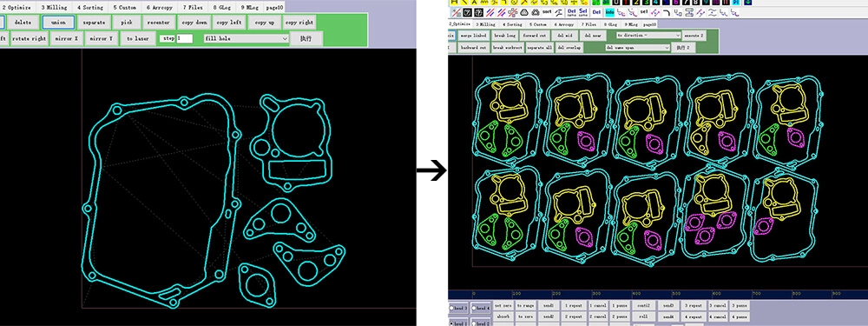Open the 'del same span' dropdown
Screen dimensions: 868x326
tap(638, 48)
